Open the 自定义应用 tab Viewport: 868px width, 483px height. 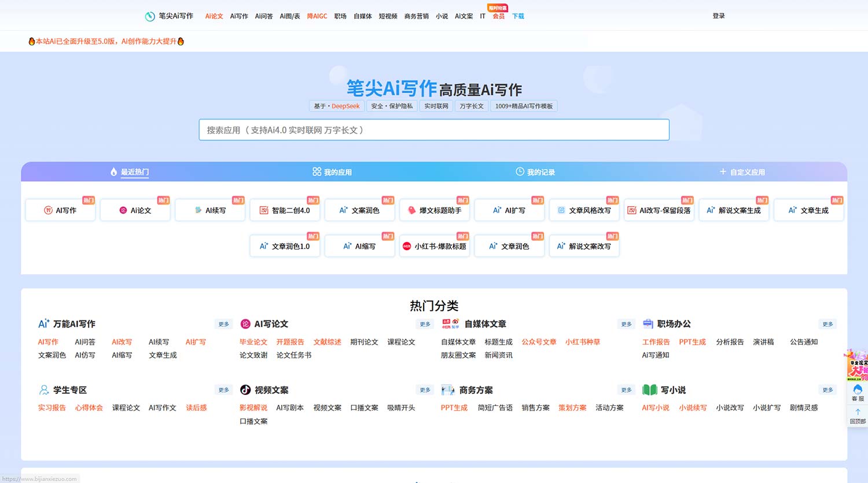742,172
